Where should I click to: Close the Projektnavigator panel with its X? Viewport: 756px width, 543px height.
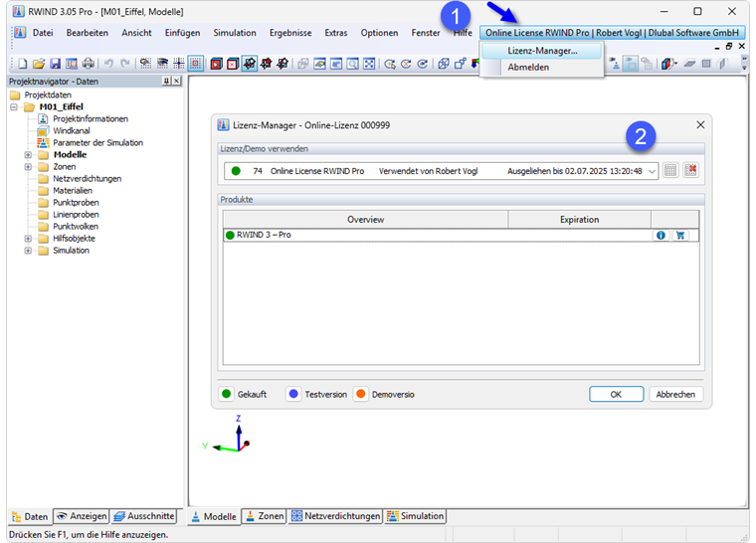click(176, 81)
